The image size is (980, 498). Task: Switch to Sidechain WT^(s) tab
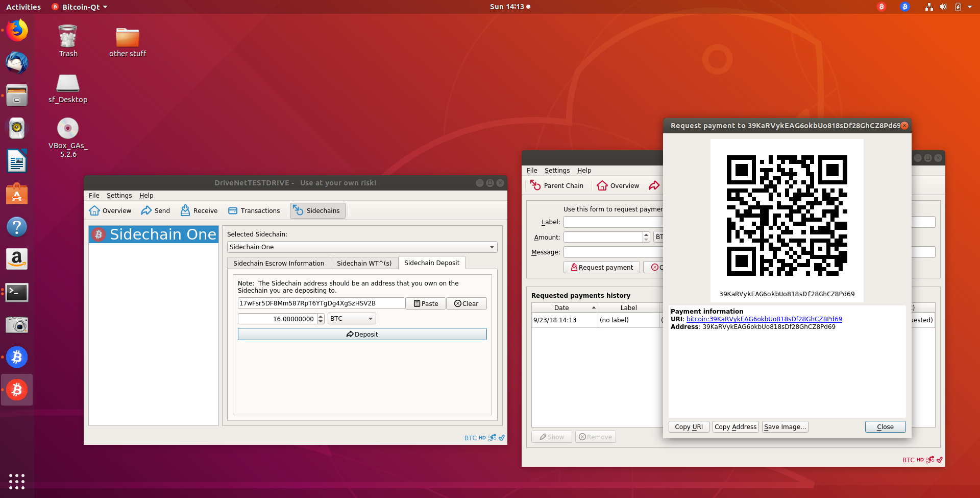pyautogui.click(x=364, y=263)
